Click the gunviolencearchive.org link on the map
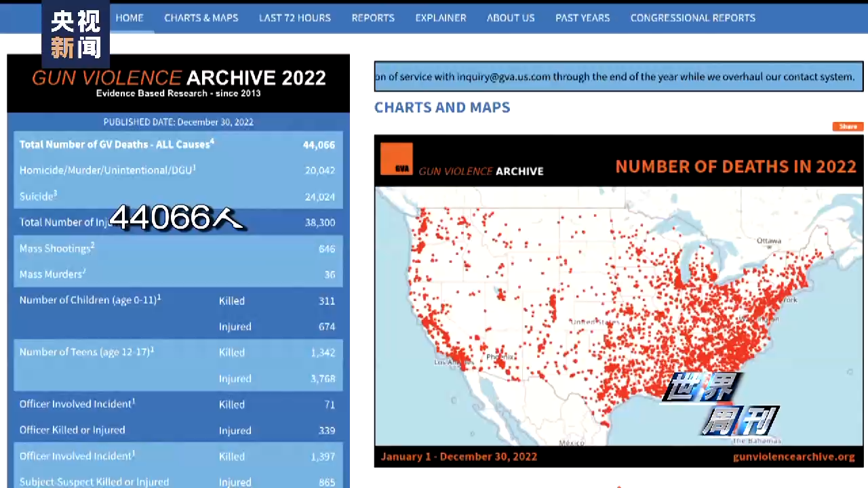Screen dimensions: 868x488 793,457
